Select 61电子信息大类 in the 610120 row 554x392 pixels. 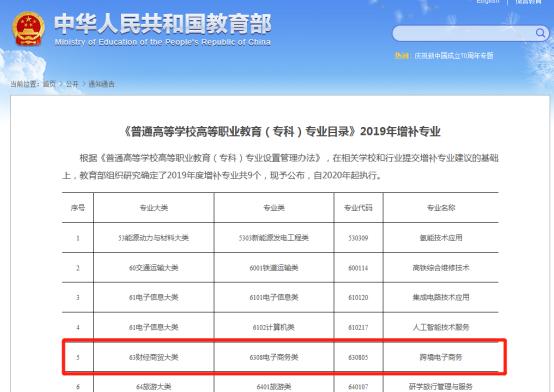(154, 298)
